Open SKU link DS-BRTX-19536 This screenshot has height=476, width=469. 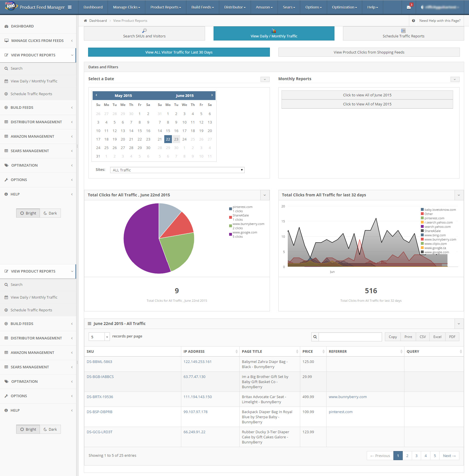click(x=100, y=397)
